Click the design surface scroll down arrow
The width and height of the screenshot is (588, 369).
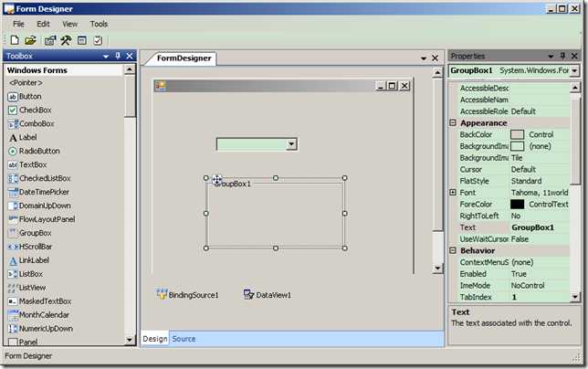(x=437, y=269)
